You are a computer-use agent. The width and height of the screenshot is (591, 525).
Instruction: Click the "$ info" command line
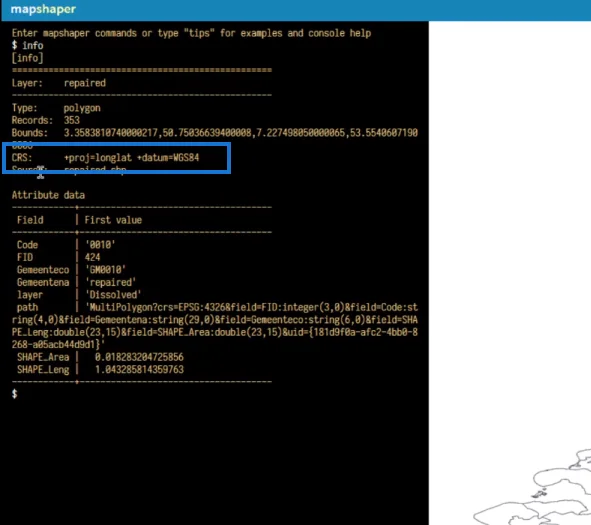(x=28, y=45)
